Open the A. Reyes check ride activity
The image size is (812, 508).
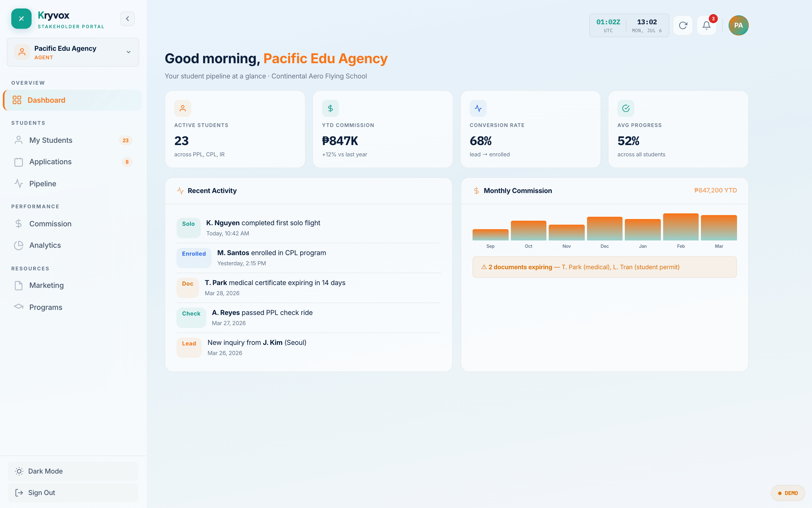click(x=309, y=318)
